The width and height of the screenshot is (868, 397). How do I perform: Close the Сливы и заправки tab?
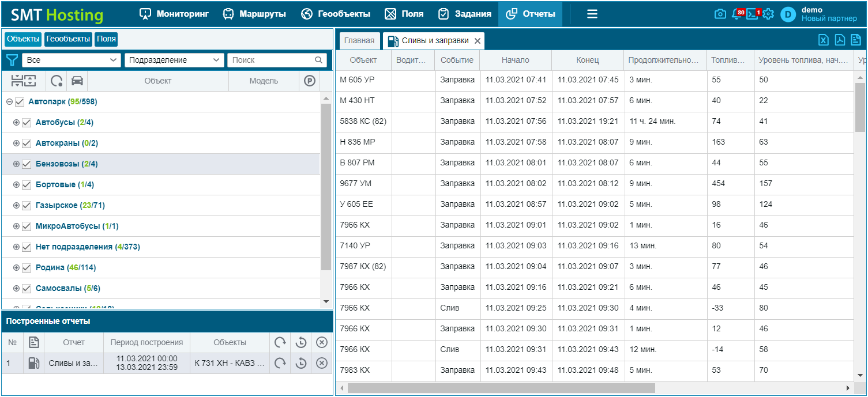478,41
